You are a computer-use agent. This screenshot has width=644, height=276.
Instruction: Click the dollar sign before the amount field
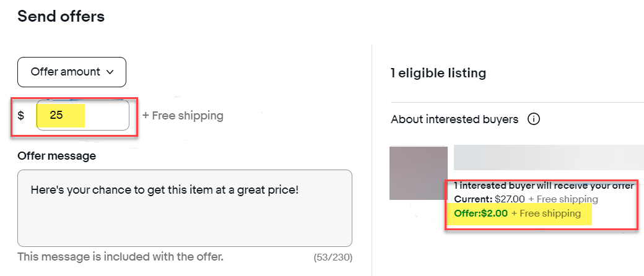coord(20,116)
